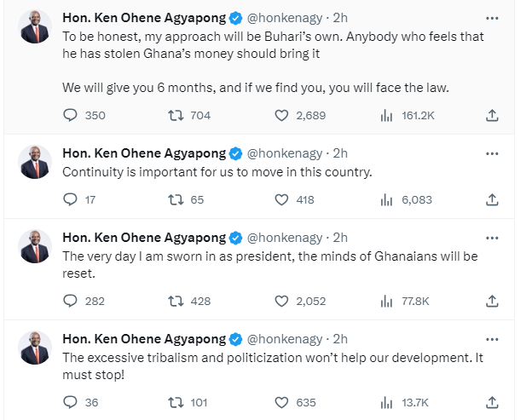Open more options on the first tweet
Screen dimensions: 532x420
(492, 18)
